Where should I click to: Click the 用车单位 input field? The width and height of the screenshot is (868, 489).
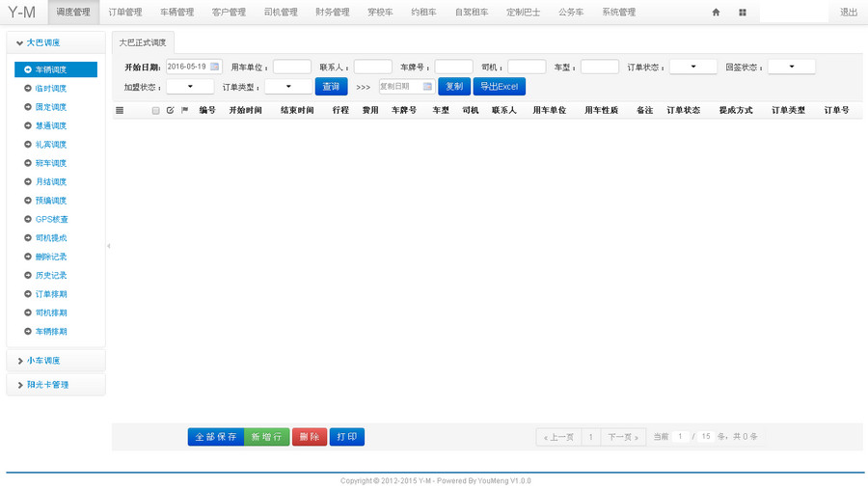point(291,68)
